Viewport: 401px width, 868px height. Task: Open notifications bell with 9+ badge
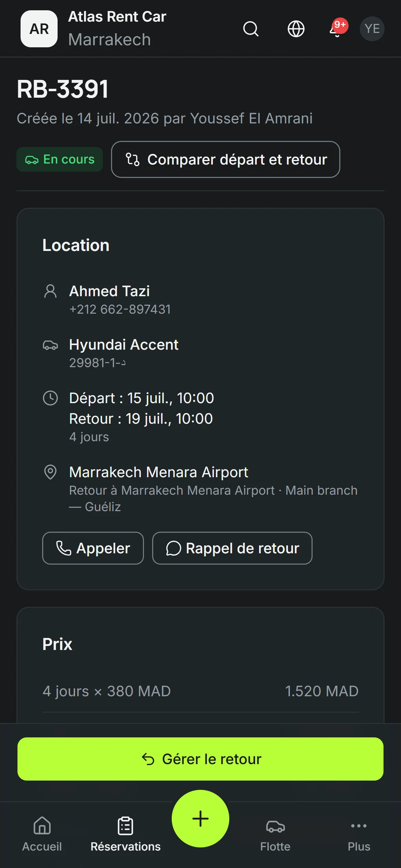coord(338,29)
